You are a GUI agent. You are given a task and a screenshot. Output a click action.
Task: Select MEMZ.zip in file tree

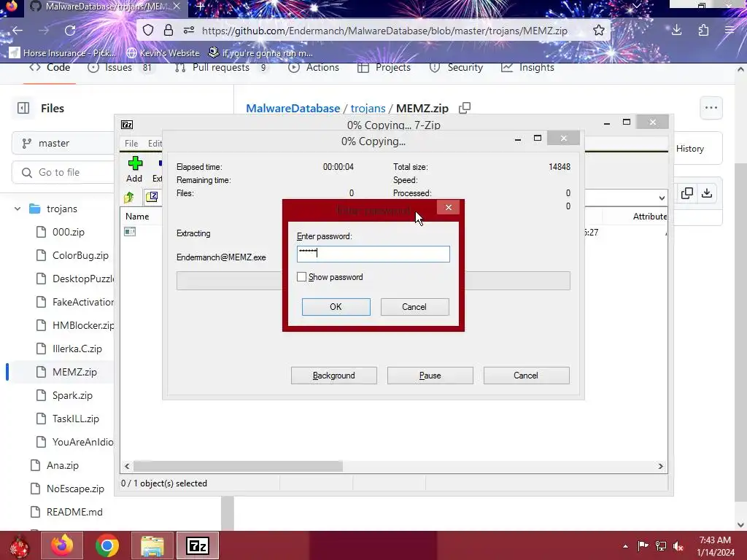74,372
